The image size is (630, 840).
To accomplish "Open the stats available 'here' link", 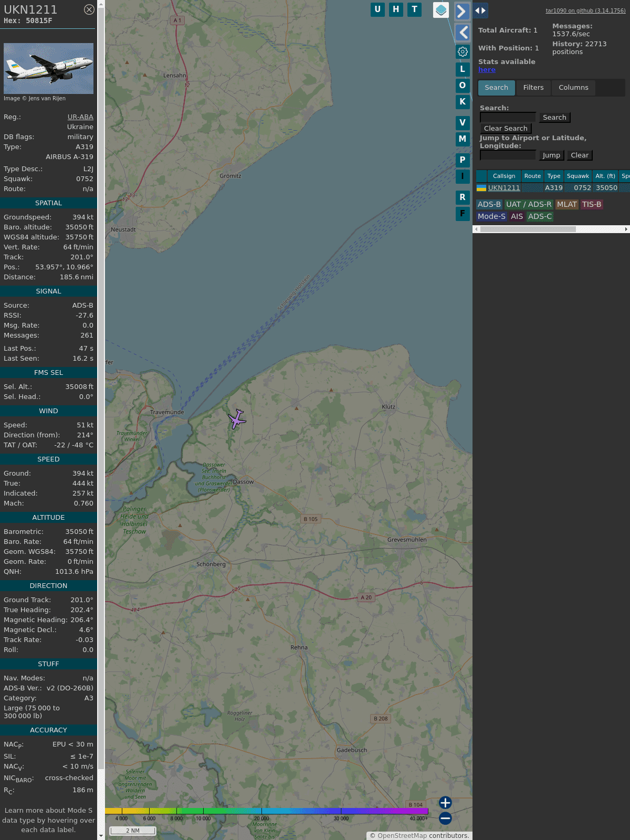I will click(487, 70).
